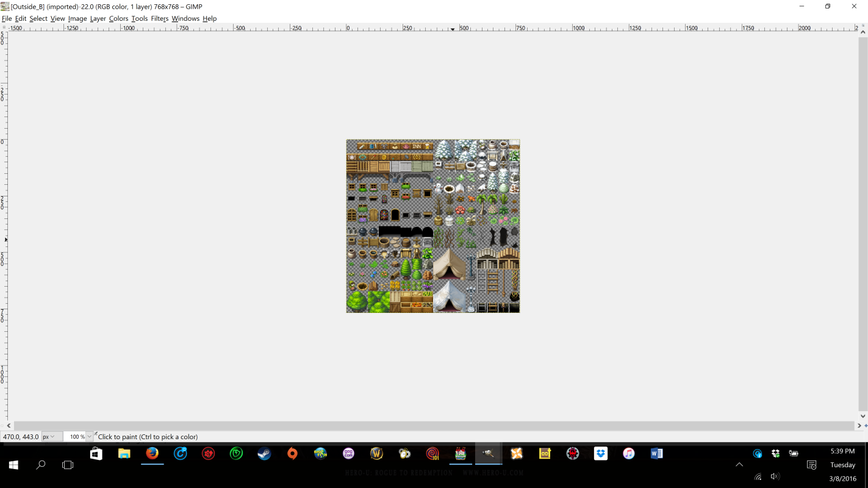Click the 470.0, 443.0 coordinates readout
Screen dimensions: 868x488
[21, 437]
